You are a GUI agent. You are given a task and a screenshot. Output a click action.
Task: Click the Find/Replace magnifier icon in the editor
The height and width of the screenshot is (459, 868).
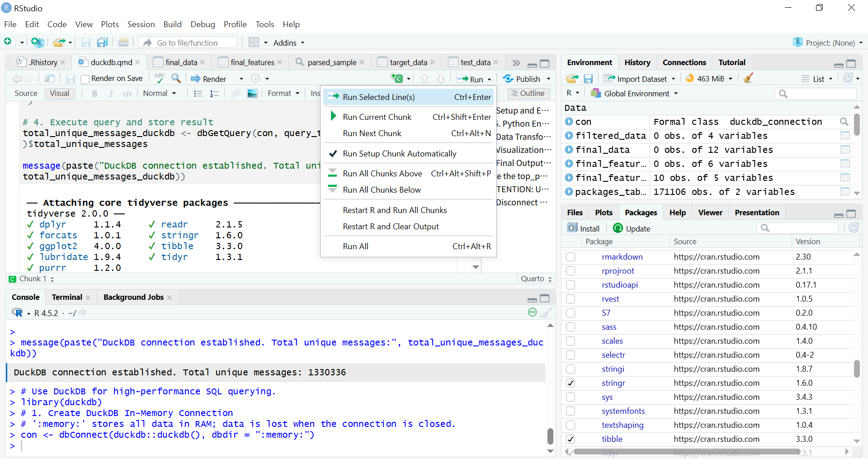click(x=176, y=79)
